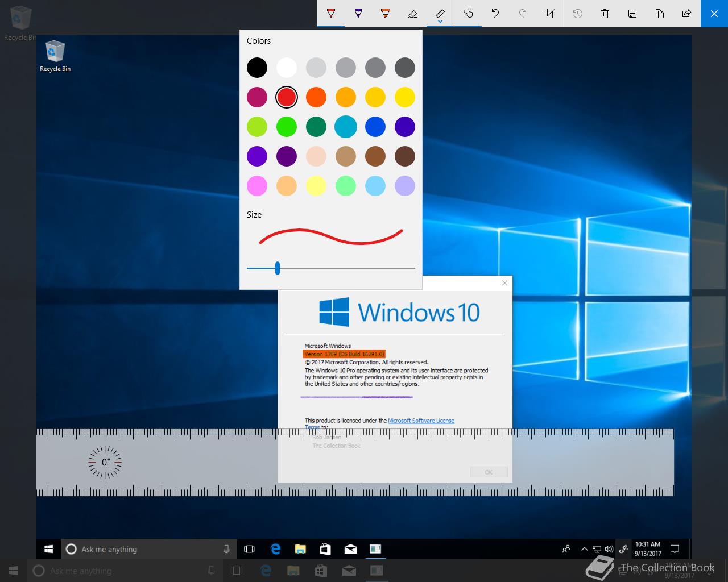Click OK in the About Windows dialog
728x582 pixels.
(x=489, y=472)
